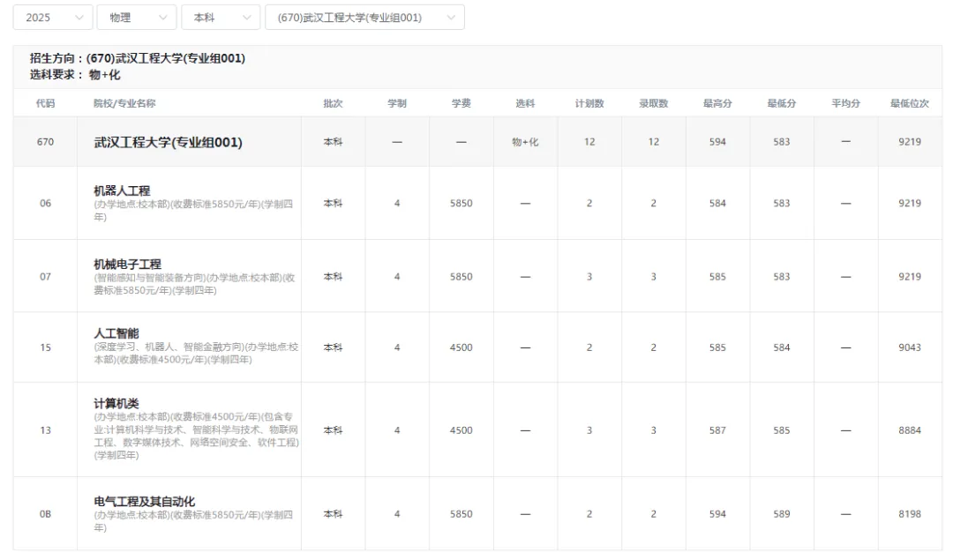Click the lowest score 589 cell
The height and width of the screenshot is (560, 953).
[782, 514]
